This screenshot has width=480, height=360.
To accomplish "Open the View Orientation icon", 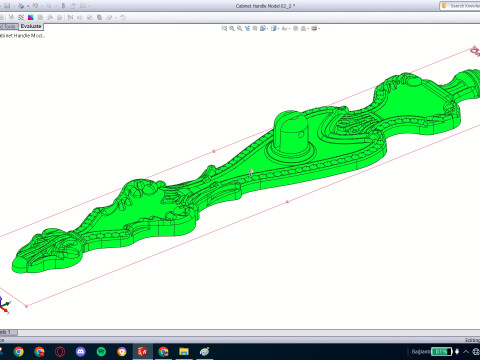I will [263, 28].
